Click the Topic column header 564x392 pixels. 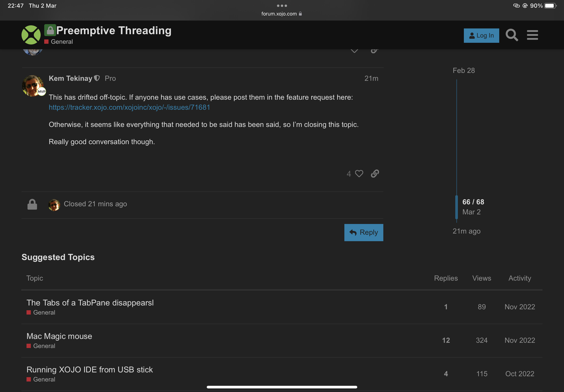[x=35, y=278]
